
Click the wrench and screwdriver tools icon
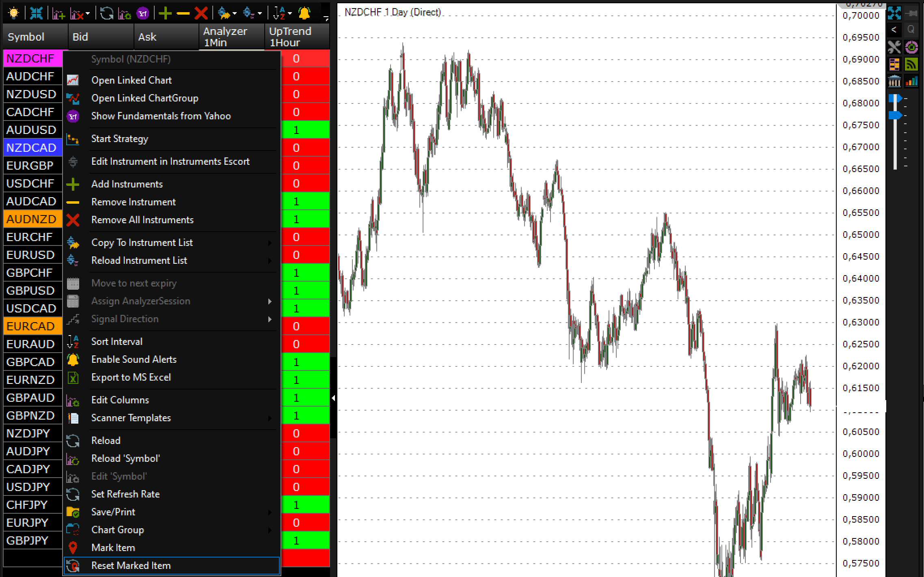click(x=894, y=47)
